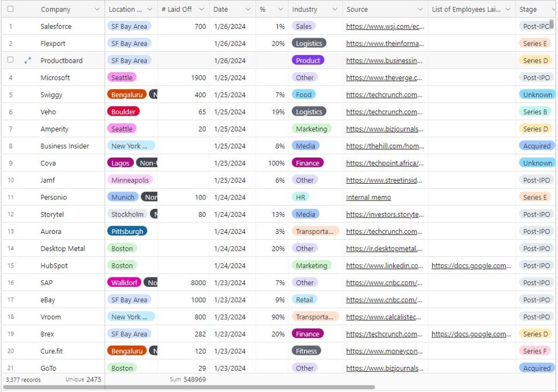Image resolution: width=558 pixels, height=392 pixels.
Task: Expand the Productboard record
Action: click(x=28, y=61)
